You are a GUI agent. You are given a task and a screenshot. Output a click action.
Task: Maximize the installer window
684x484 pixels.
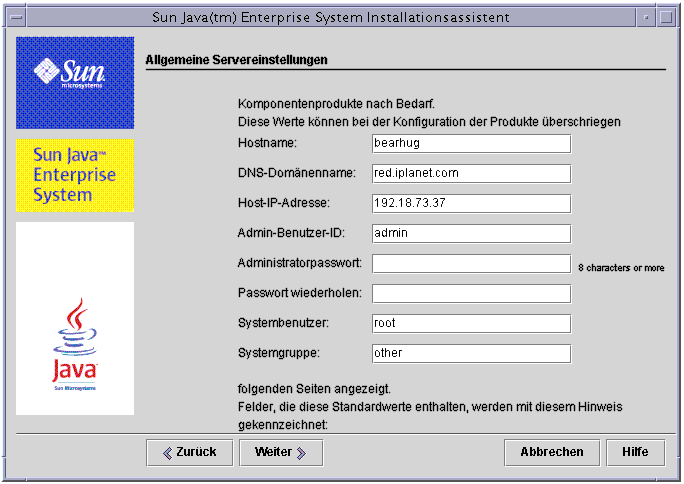(x=666, y=17)
